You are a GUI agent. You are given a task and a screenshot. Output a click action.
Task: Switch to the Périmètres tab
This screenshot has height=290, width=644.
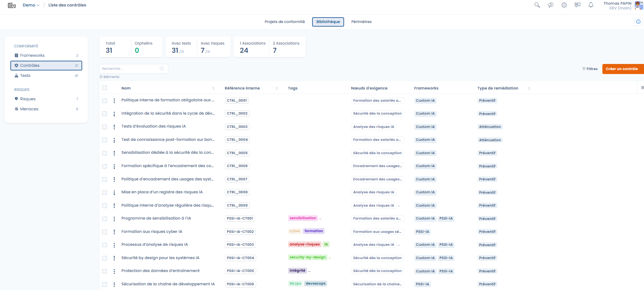(x=361, y=22)
